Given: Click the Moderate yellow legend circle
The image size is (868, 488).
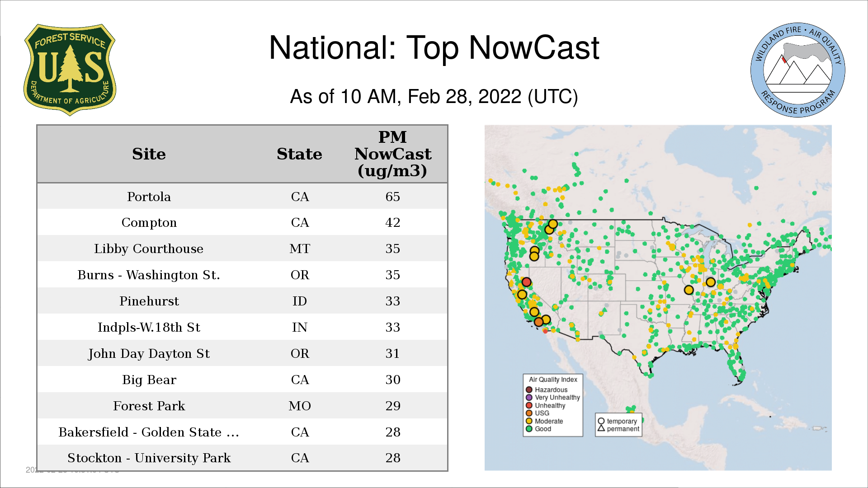Looking at the screenshot, I should tap(529, 421).
